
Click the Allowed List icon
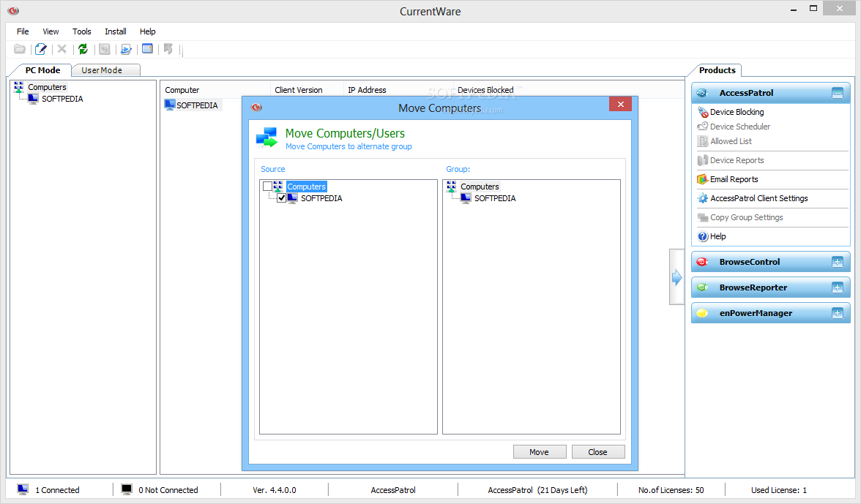(x=702, y=141)
